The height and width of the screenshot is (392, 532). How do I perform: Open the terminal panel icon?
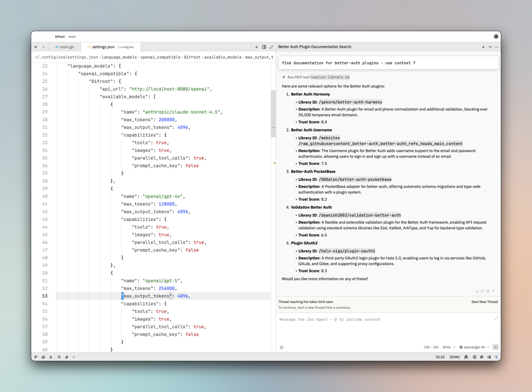tap(474, 357)
